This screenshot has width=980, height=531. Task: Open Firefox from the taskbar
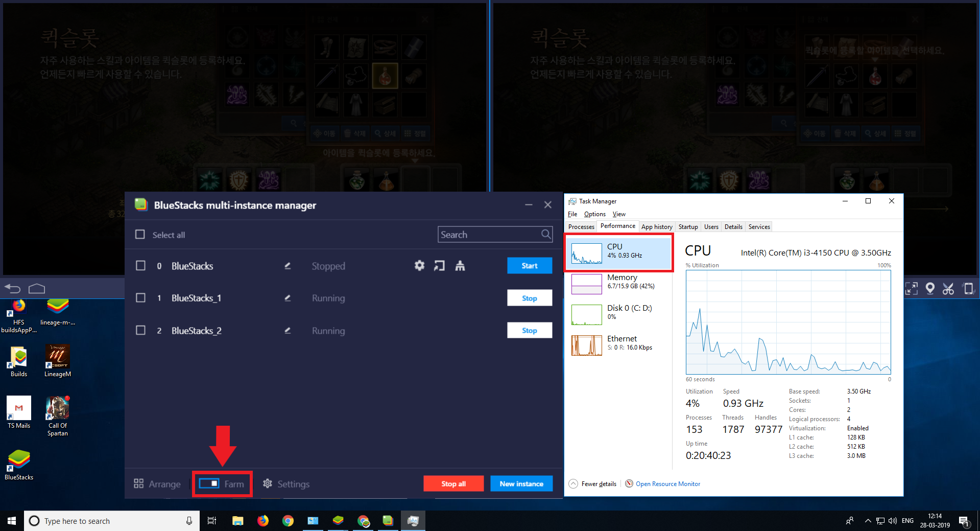pyautogui.click(x=263, y=521)
